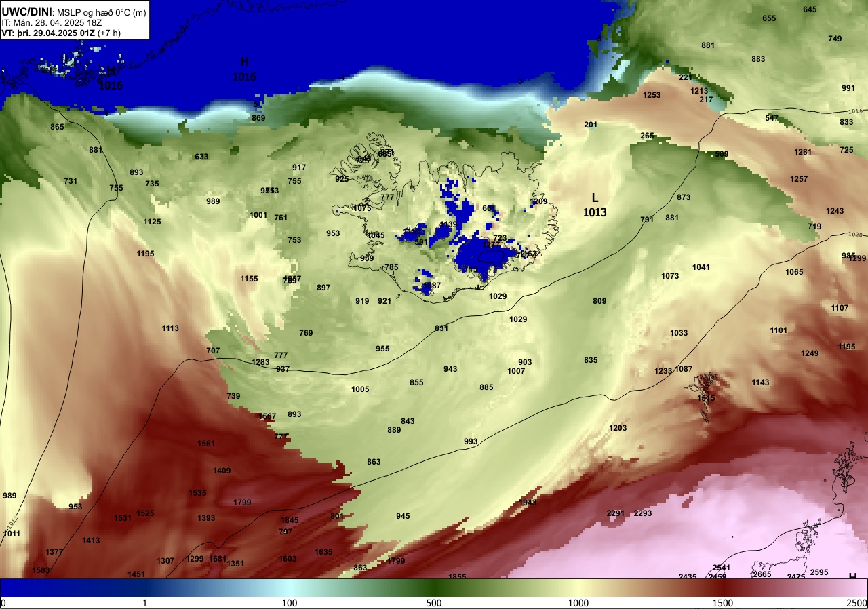Click the height value 1281
This screenshot has width=868, height=609.
[x=803, y=152]
